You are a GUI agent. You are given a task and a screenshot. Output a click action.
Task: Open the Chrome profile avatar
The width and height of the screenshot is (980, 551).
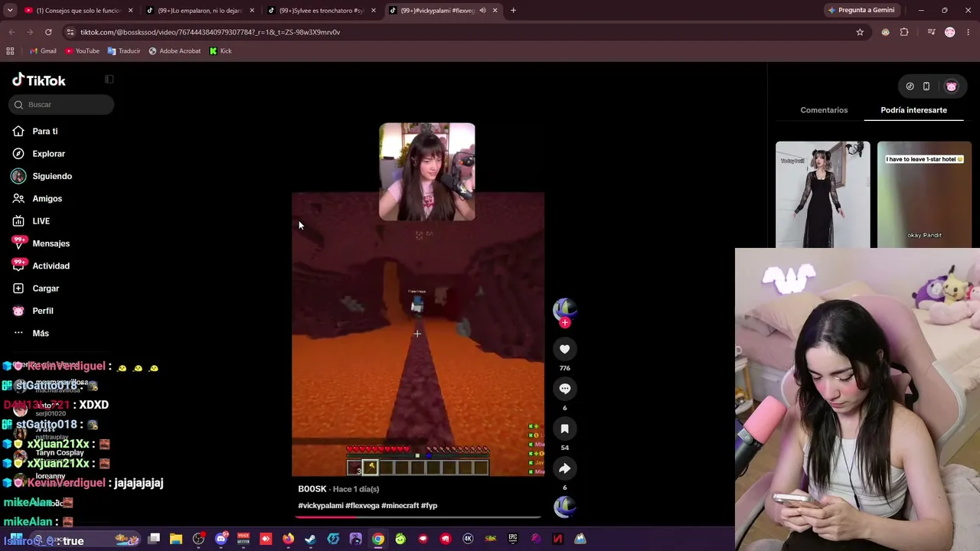pyautogui.click(x=950, y=32)
